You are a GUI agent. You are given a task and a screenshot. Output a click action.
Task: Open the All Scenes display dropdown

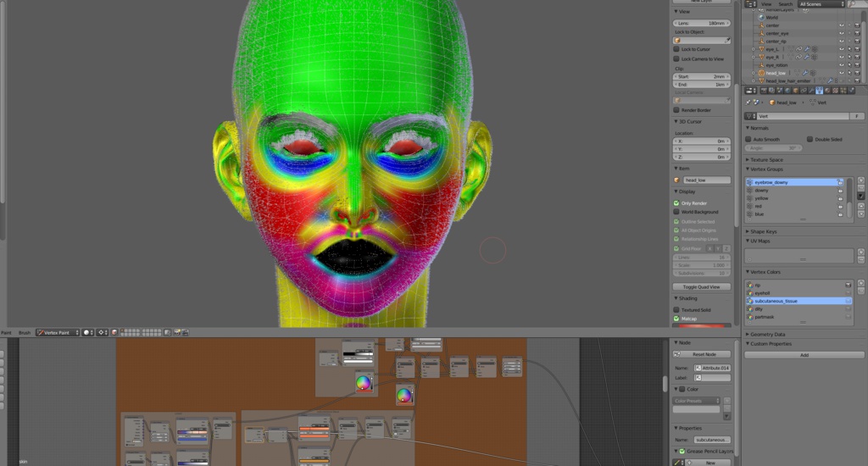pos(821,4)
